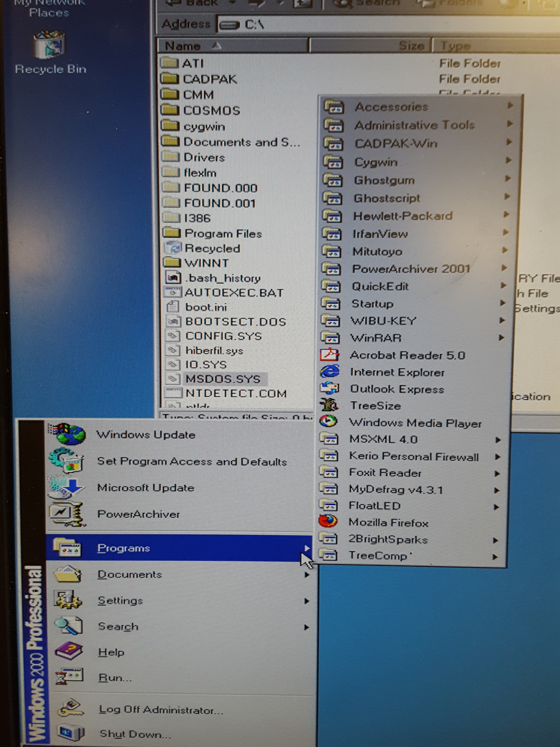Screen dimensions: 560x747
Task: Open Outlook Express icon in Programs
Action: pos(330,389)
